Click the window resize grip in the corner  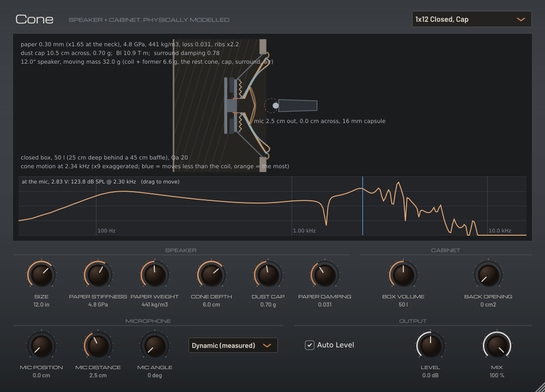click(x=540, y=387)
